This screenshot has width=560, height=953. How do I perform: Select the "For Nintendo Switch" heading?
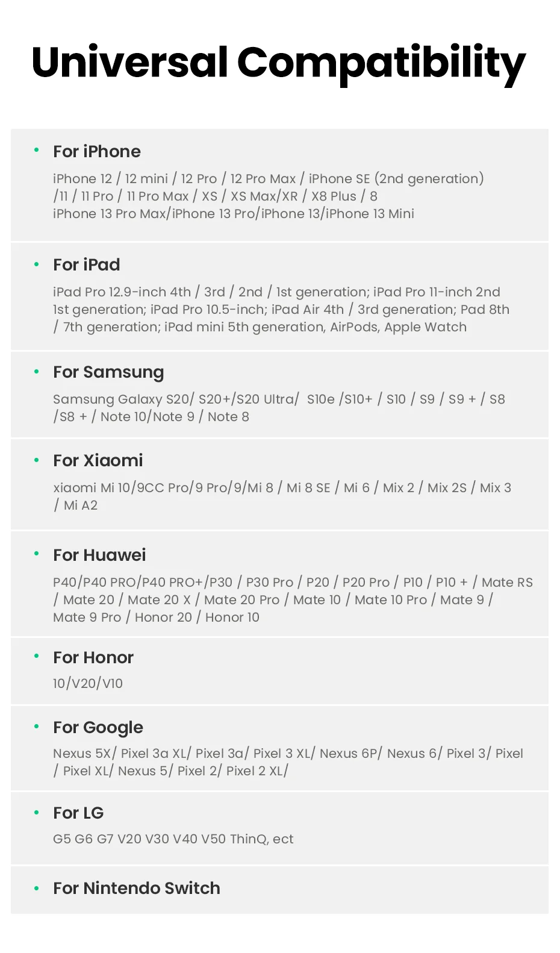click(x=137, y=889)
